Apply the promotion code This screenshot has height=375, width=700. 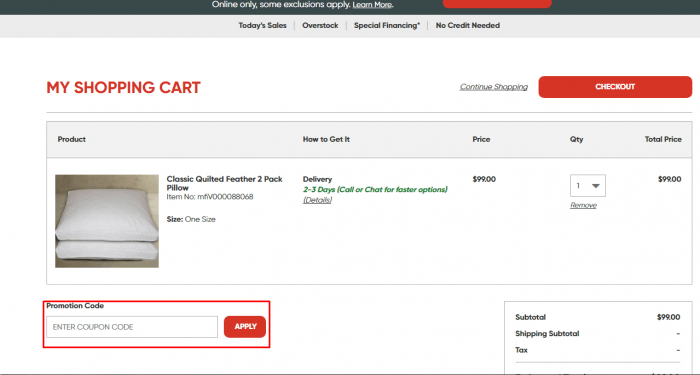[245, 327]
